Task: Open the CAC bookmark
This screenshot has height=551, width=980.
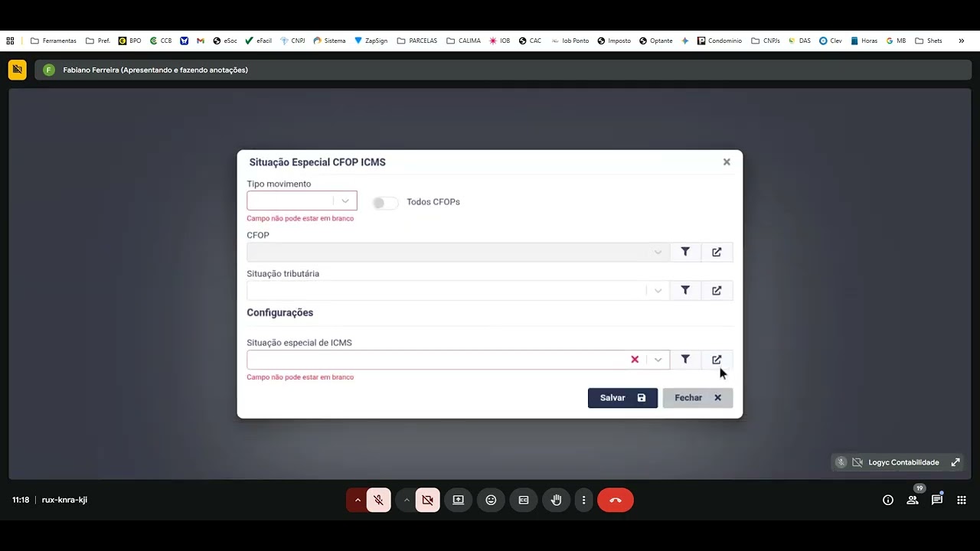Action: [x=530, y=41]
